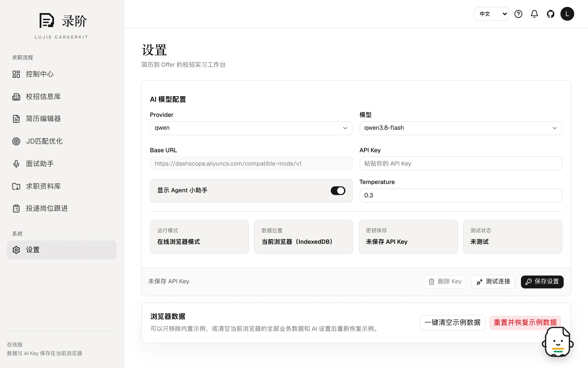Open the help question-mark icon
The image size is (588, 368).
[518, 14]
